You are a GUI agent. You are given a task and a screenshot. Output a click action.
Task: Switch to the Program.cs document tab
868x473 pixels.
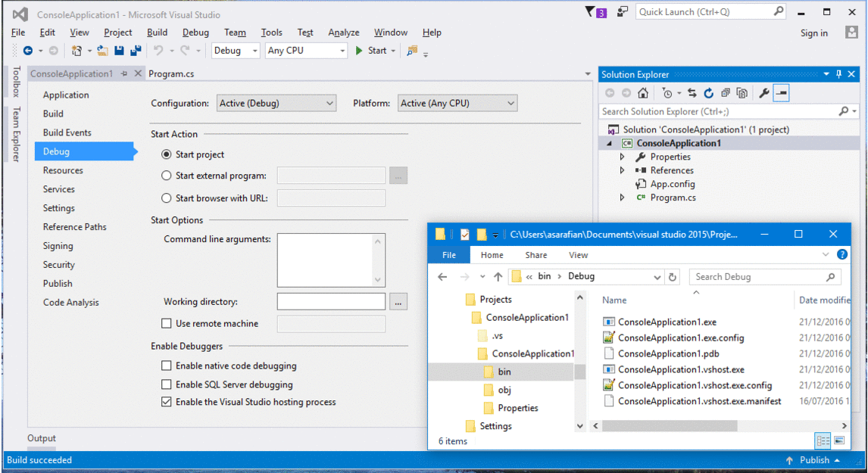171,73
